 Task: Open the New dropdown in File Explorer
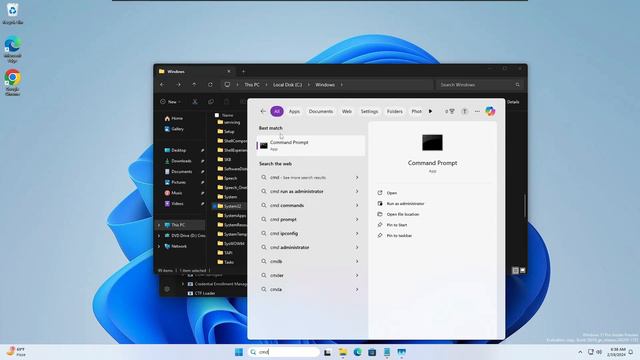tap(171, 102)
